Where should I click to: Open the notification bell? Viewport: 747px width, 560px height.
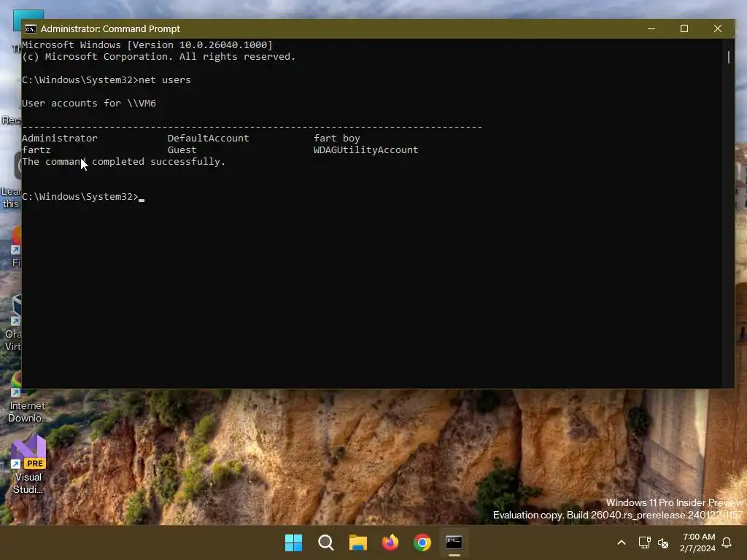tap(727, 542)
